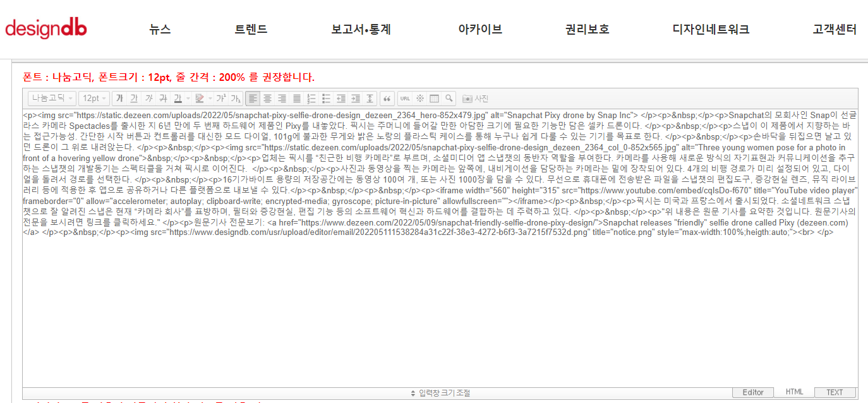The image size is (868, 403).
Task: Apply strikethrough to text
Action: tap(163, 99)
